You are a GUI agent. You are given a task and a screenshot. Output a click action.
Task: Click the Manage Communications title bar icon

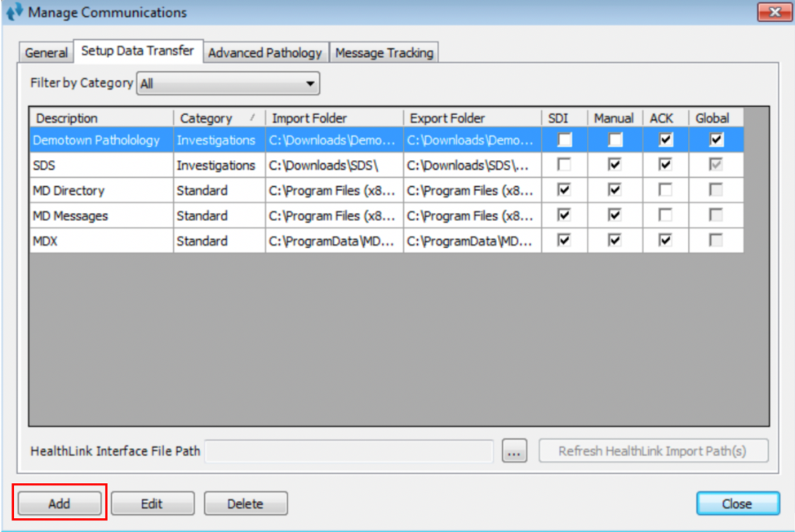point(14,13)
